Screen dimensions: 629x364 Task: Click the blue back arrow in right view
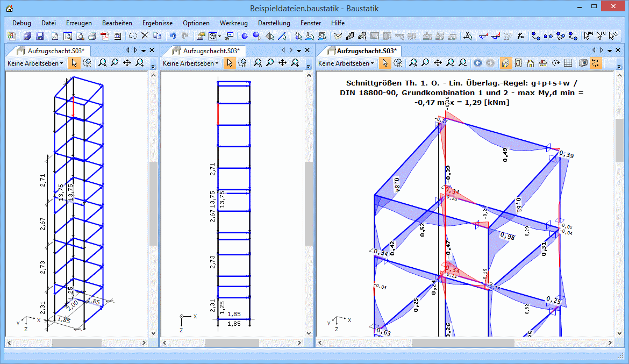pos(477,63)
